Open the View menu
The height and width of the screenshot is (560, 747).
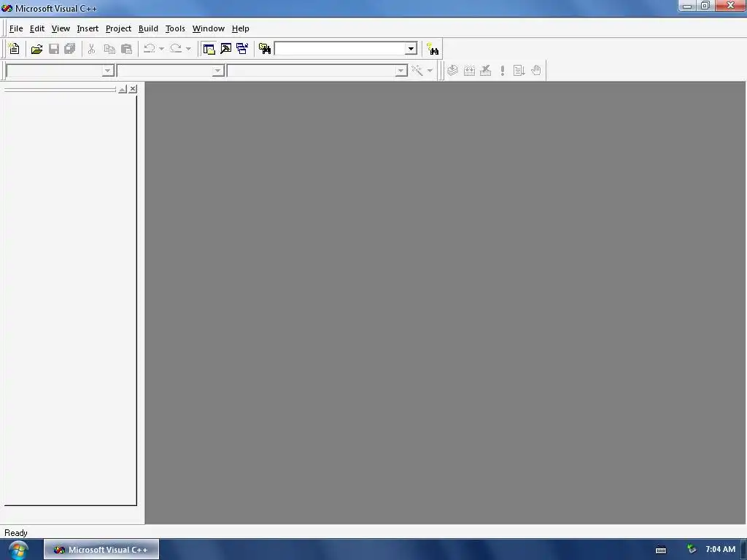point(61,28)
